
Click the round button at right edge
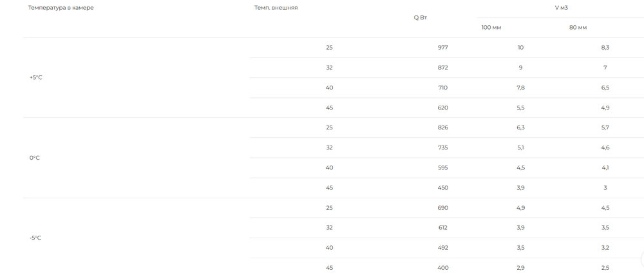pyautogui.click(x=642, y=260)
